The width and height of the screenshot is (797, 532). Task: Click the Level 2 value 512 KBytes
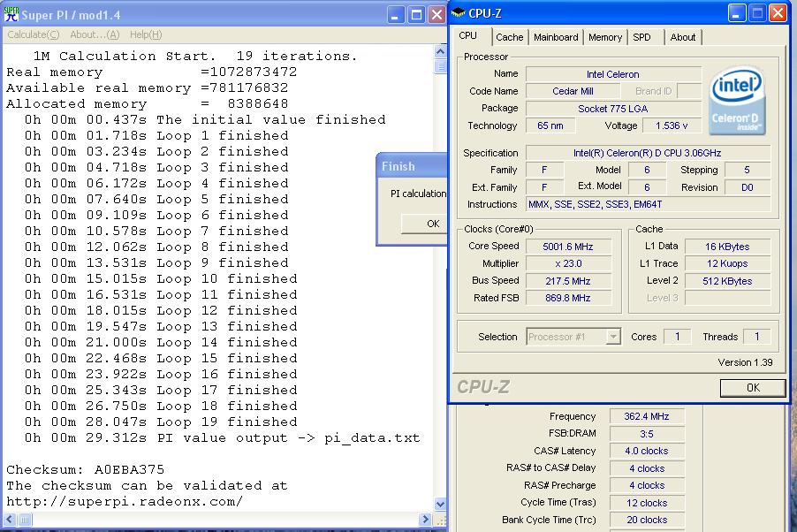point(727,281)
